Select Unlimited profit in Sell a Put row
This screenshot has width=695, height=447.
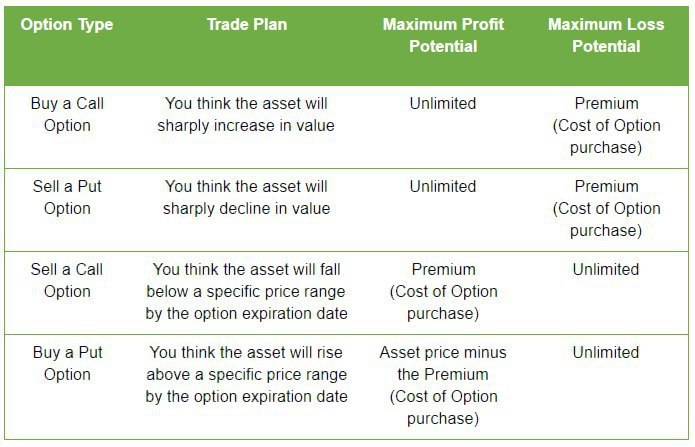(443, 186)
